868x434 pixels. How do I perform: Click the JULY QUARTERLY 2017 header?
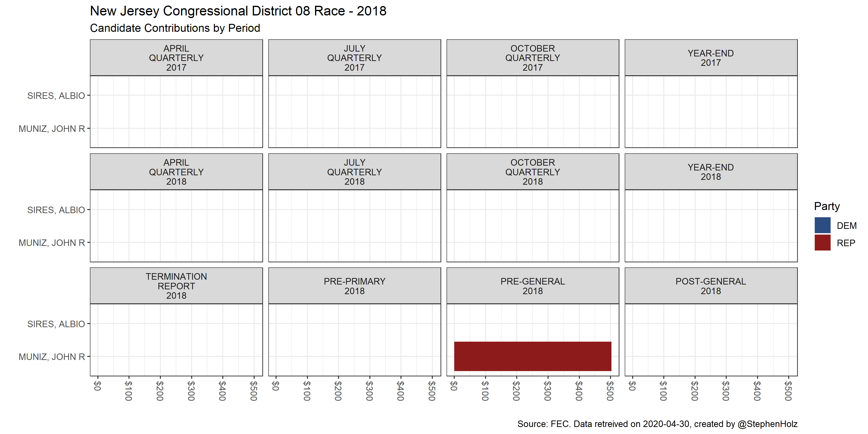click(x=354, y=58)
